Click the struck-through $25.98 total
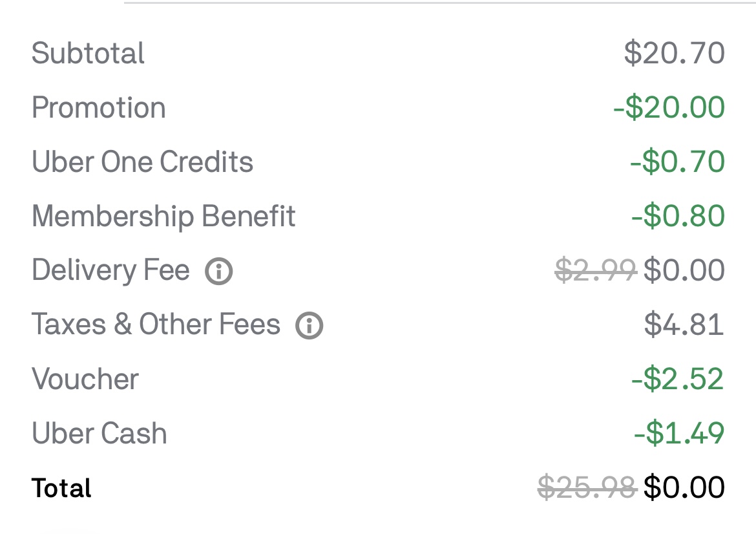Viewport: 756px width, 534px height. pos(587,487)
